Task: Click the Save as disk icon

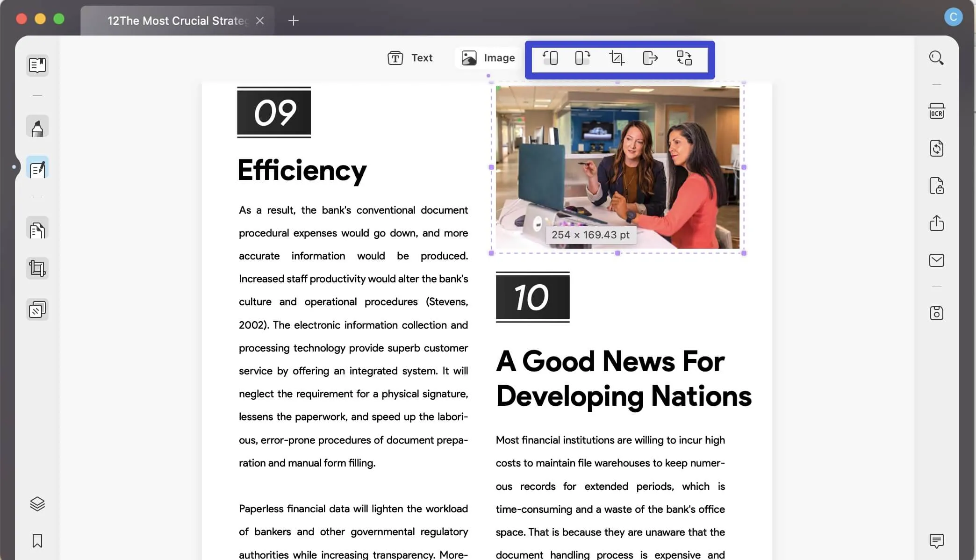Action: click(x=936, y=313)
